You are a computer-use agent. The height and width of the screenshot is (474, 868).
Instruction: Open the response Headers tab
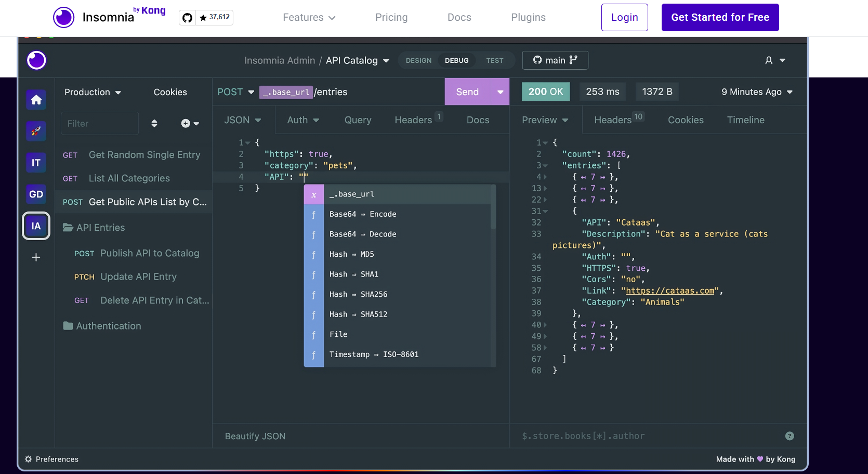coord(619,120)
